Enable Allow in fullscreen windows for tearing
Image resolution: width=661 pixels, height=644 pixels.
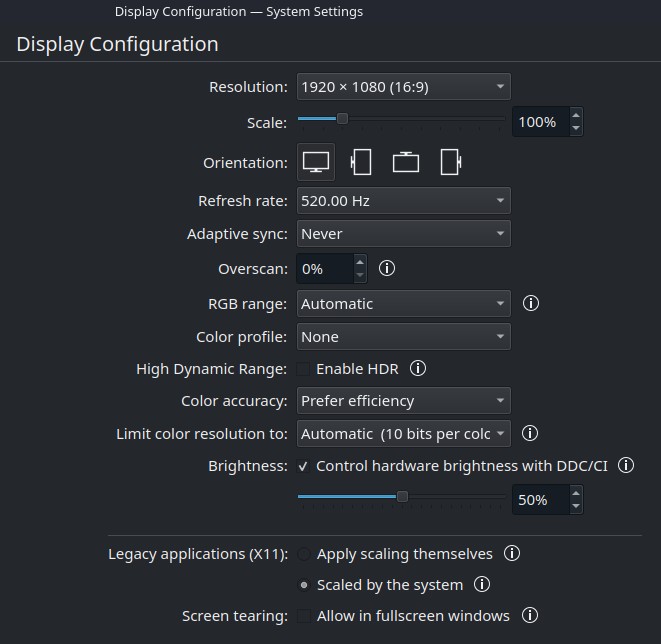(x=303, y=616)
